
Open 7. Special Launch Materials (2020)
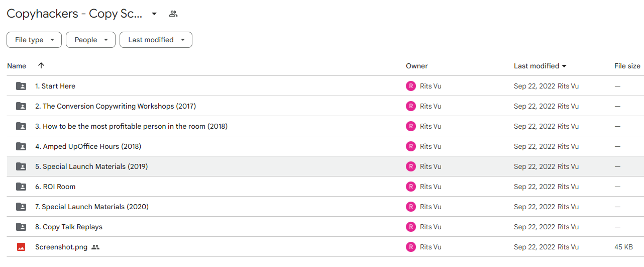pos(92,207)
